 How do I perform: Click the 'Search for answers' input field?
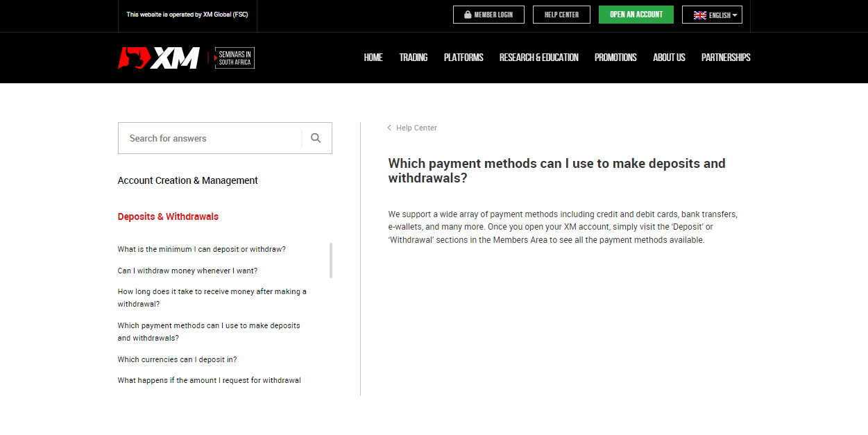tap(208, 137)
